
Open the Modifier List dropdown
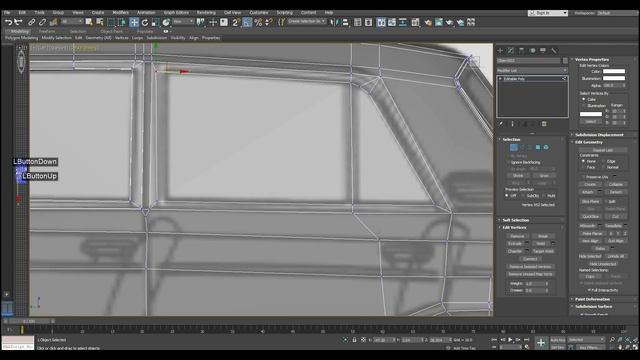532,70
